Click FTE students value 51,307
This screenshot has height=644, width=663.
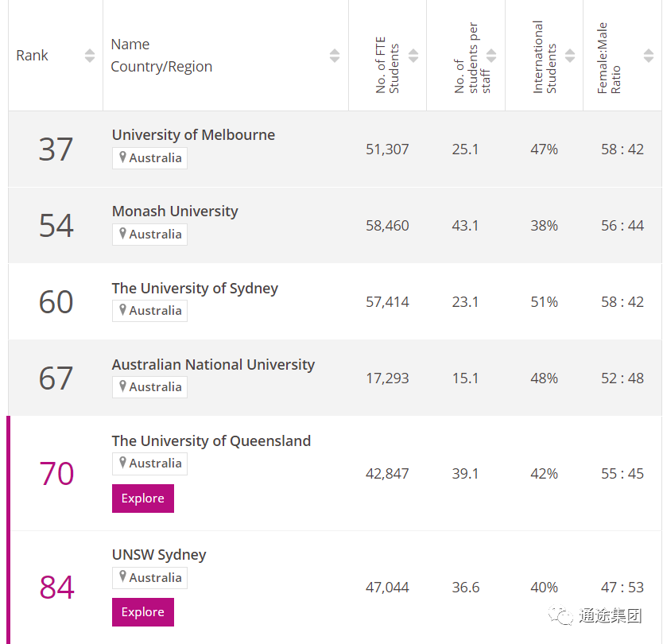point(387,149)
